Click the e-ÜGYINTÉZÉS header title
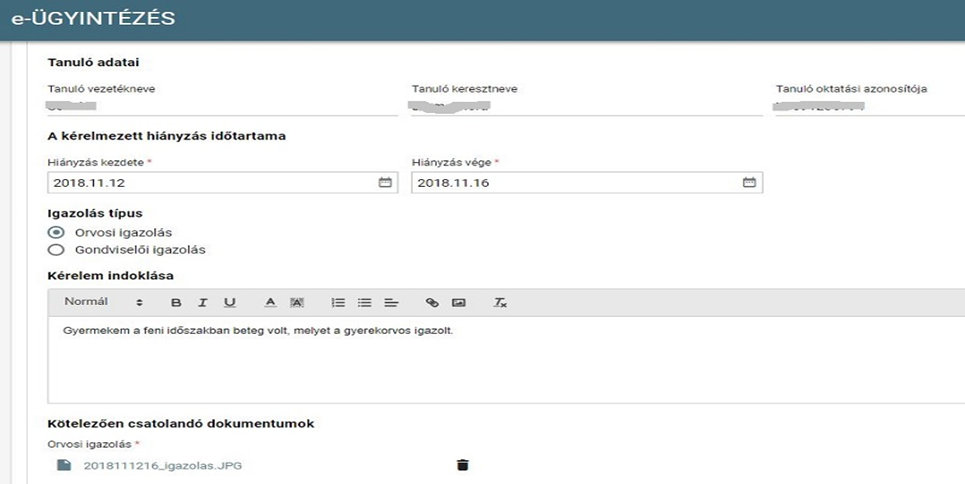 (93, 18)
